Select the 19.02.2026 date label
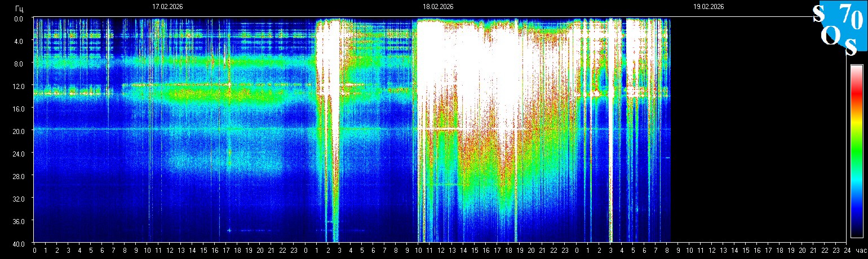 pos(708,7)
